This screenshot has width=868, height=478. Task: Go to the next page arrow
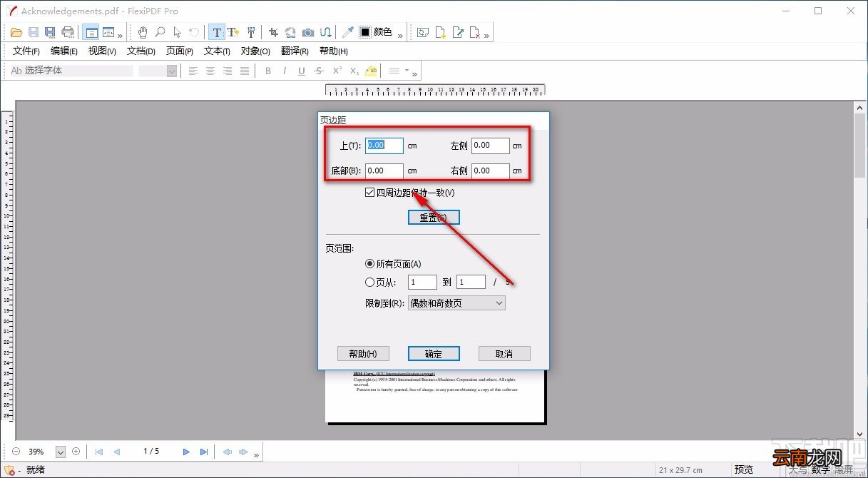(186, 452)
